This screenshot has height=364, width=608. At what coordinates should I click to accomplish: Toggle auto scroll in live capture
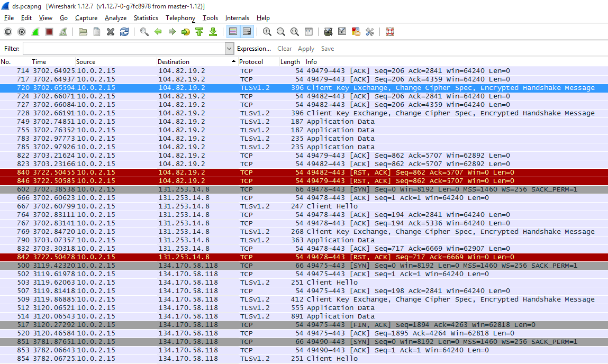(247, 32)
